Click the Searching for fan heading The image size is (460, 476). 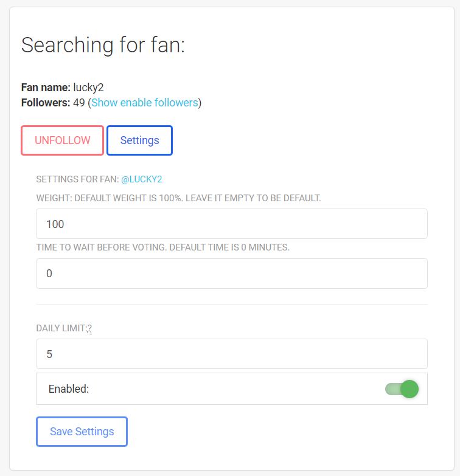pos(103,45)
